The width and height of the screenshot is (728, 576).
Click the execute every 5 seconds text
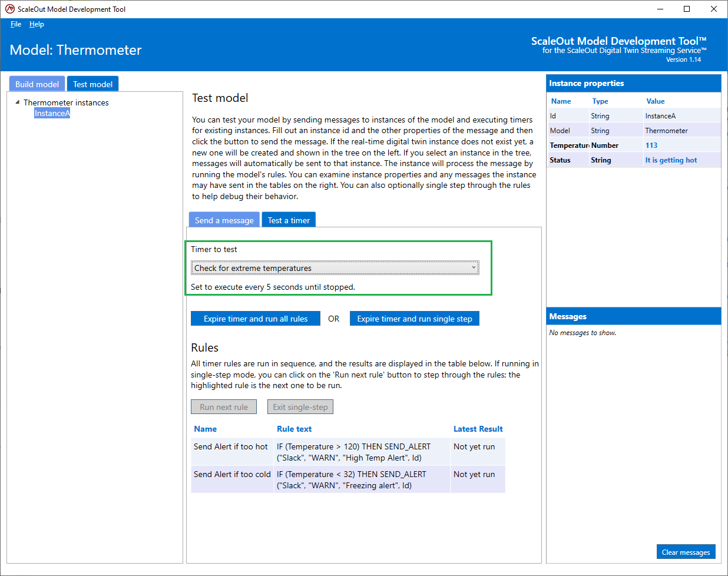pyautogui.click(x=273, y=287)
